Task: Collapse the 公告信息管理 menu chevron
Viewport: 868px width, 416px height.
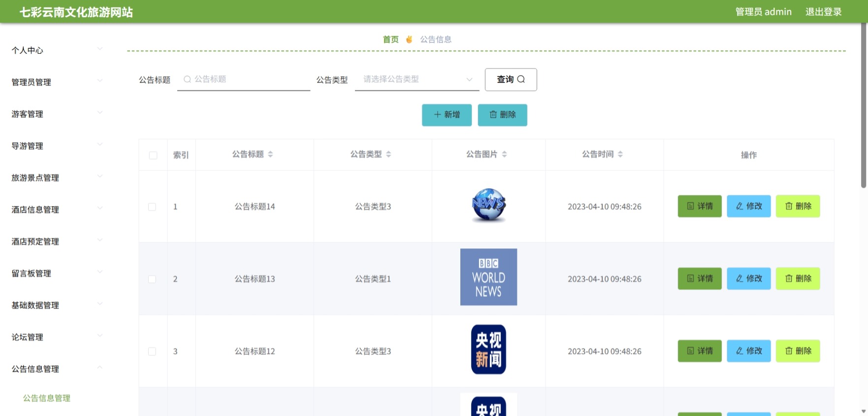Action: click(x=100, y=367)
